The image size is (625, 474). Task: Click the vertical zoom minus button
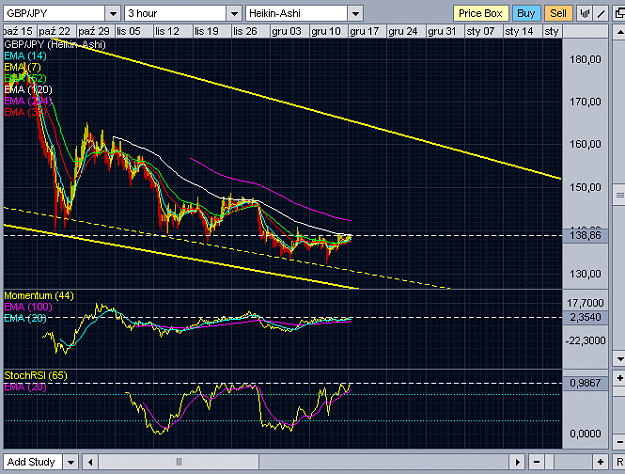[619, 442]
